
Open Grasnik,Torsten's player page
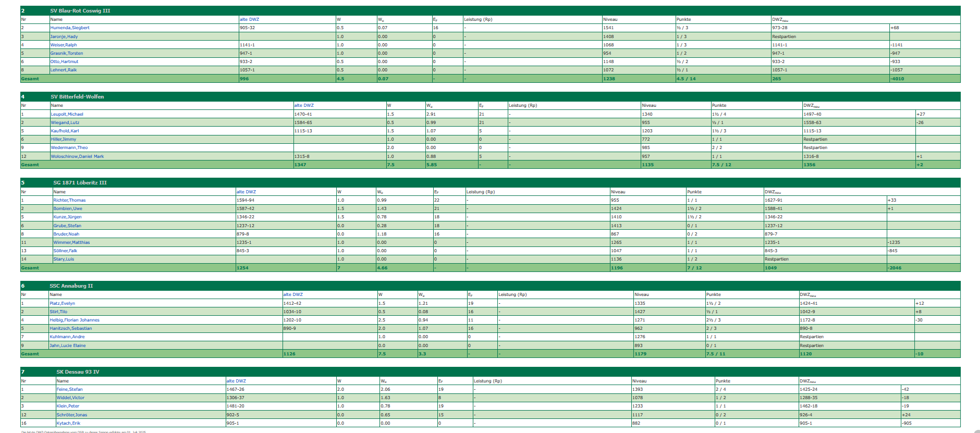point(67,53)
